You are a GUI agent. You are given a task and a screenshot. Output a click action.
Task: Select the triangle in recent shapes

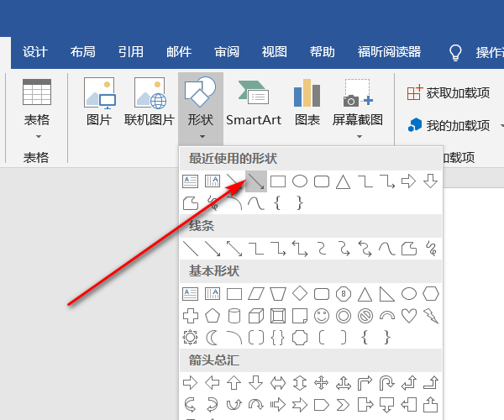pos(343,181)
